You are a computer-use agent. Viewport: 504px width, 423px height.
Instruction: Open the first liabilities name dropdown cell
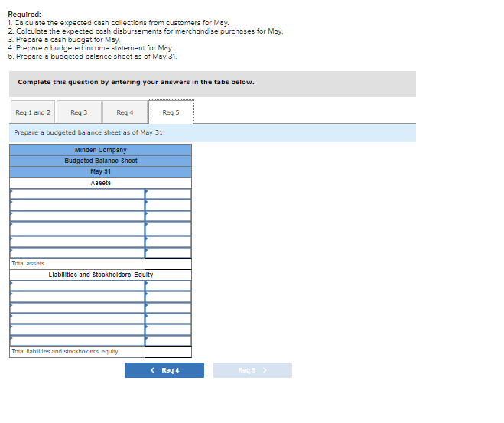coord(77,286)
